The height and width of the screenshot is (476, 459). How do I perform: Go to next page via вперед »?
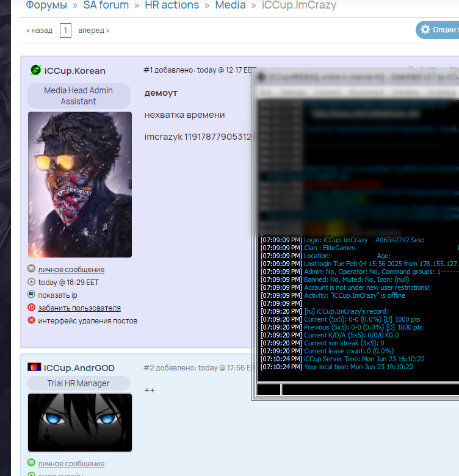tap(94, 31)
